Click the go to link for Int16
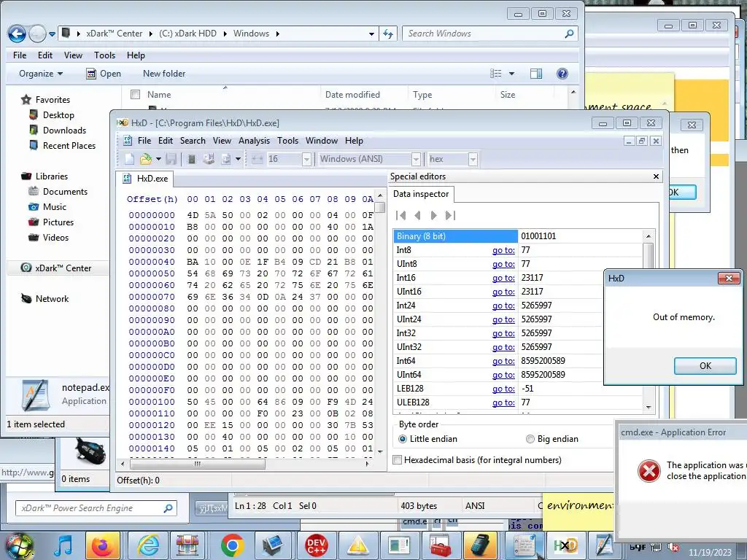Viewport: 747px width, 560px height. click(x=503, y=278)
